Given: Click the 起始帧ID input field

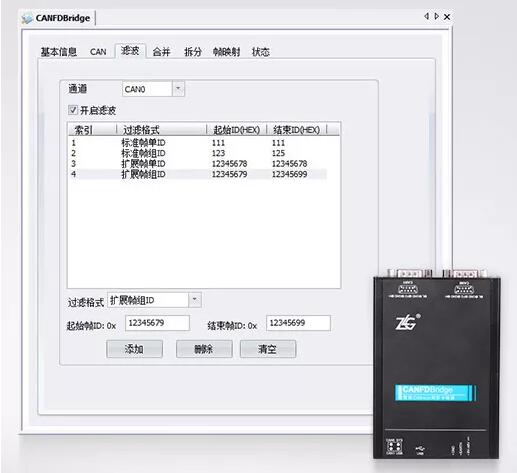Looking at the screenshot, I should [157, 323].
